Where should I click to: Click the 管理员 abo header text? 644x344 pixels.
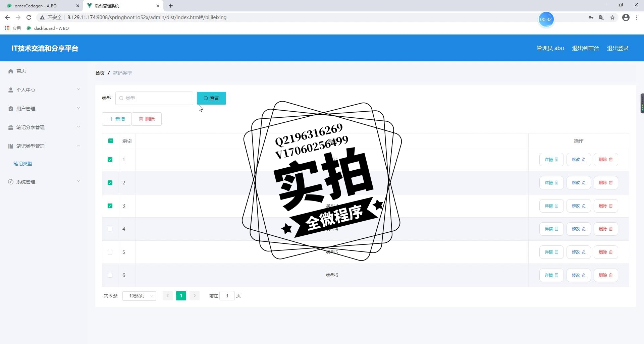550,48
